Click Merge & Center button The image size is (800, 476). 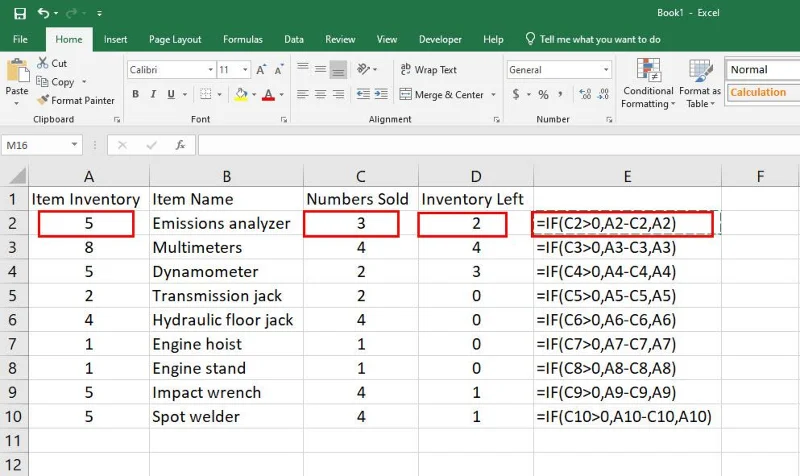coord(442,94)
